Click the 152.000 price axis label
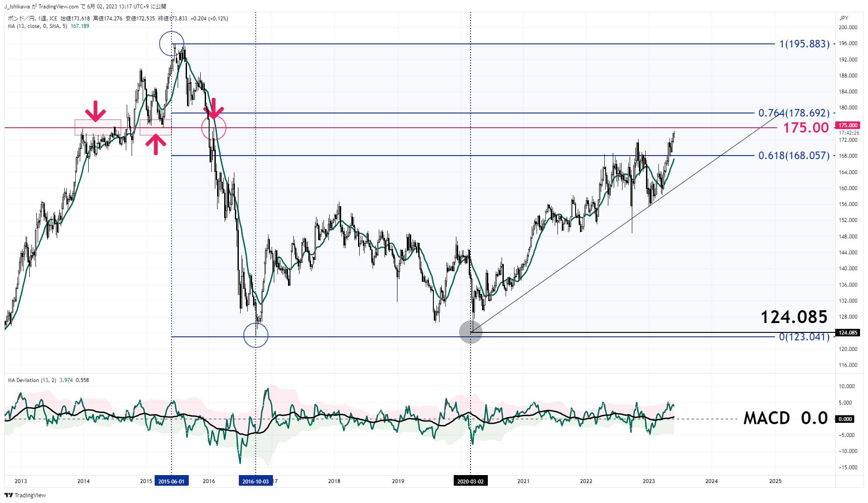The image size is (868, 503). click(x=848, y=220)
